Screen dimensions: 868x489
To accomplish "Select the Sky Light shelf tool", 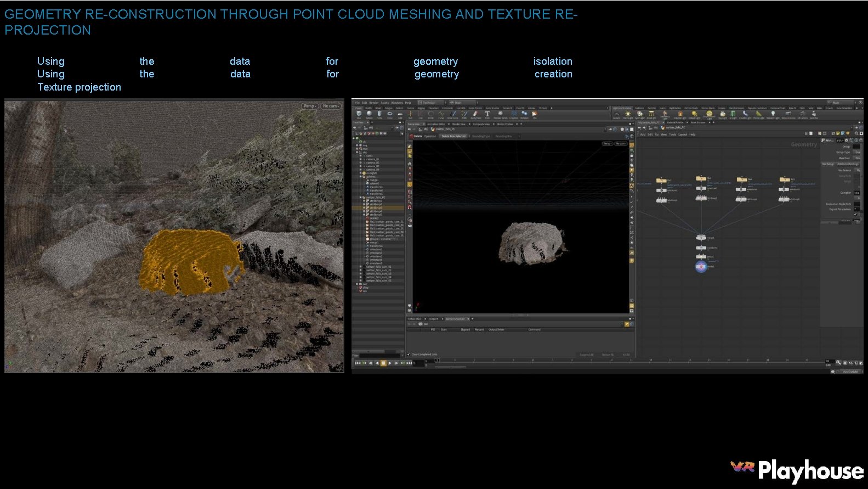I will pos(723,114).
